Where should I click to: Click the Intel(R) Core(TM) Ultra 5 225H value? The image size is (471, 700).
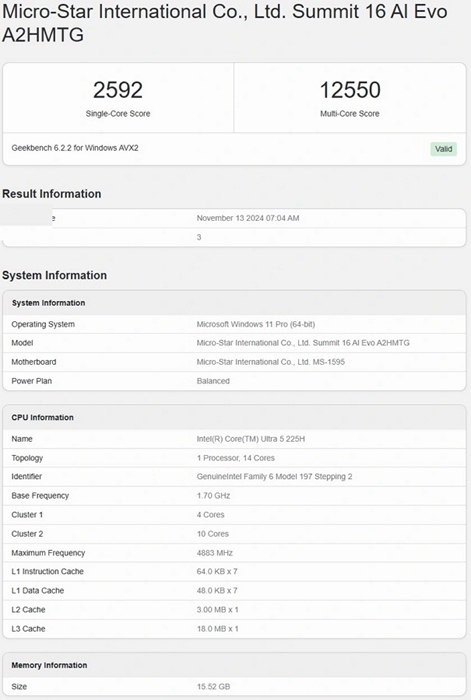pyautogui.click(x=251, y=439)
